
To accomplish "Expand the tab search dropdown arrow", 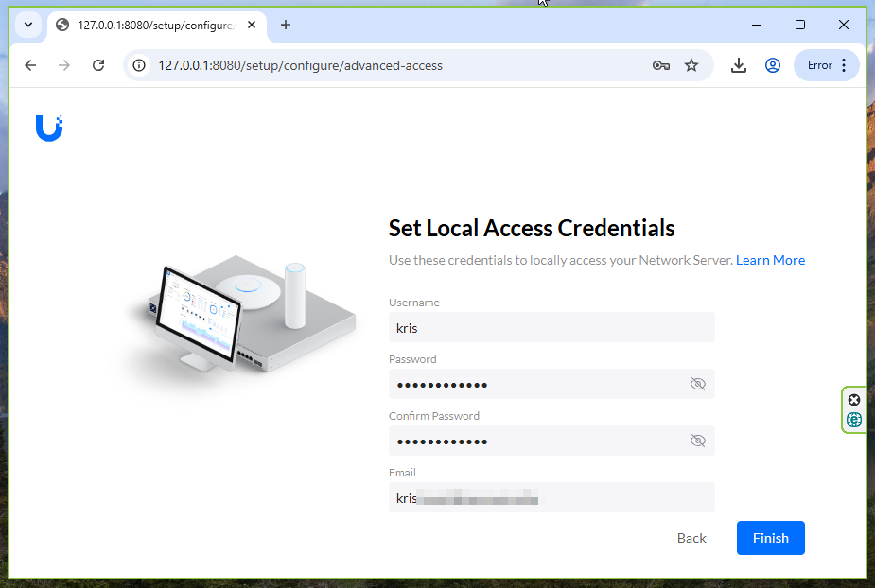I will click(x=28, y=25).
